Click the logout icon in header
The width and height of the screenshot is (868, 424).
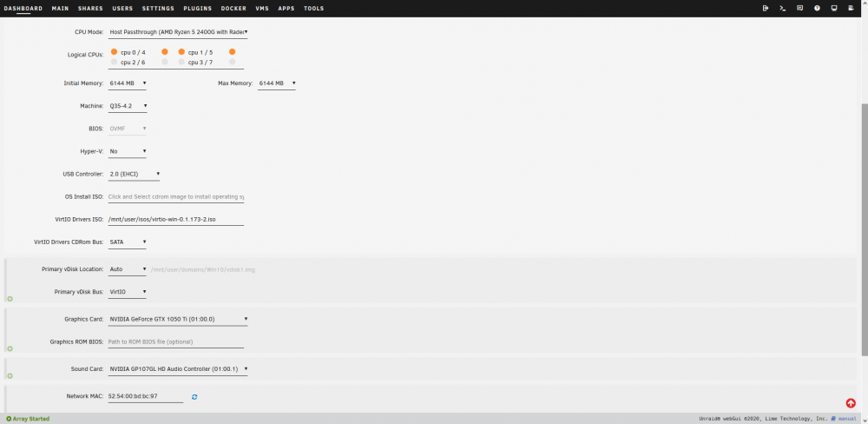click(x=766, y=9)
